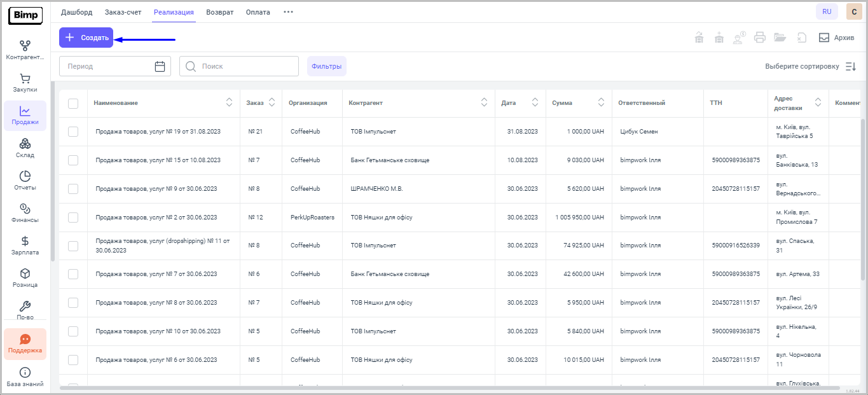
Task: Click the open folder toolbar icon
Action: (x=780, y=38)
